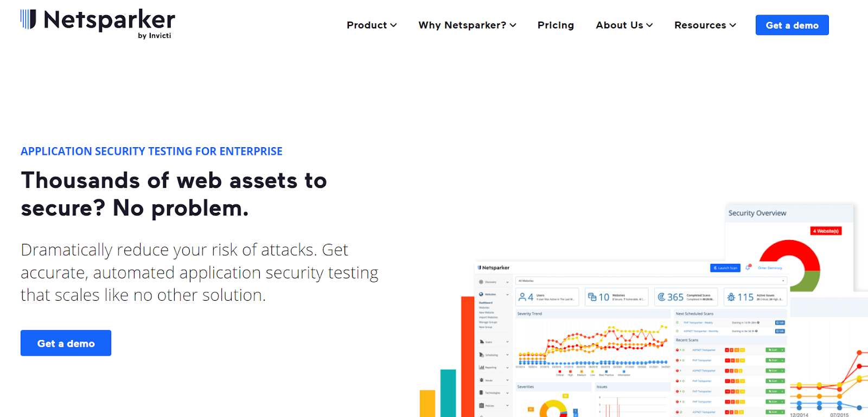Click Get a demo below the hero paragraph
868x417 pixels.
pyautogui.click(x=66, y=343)
